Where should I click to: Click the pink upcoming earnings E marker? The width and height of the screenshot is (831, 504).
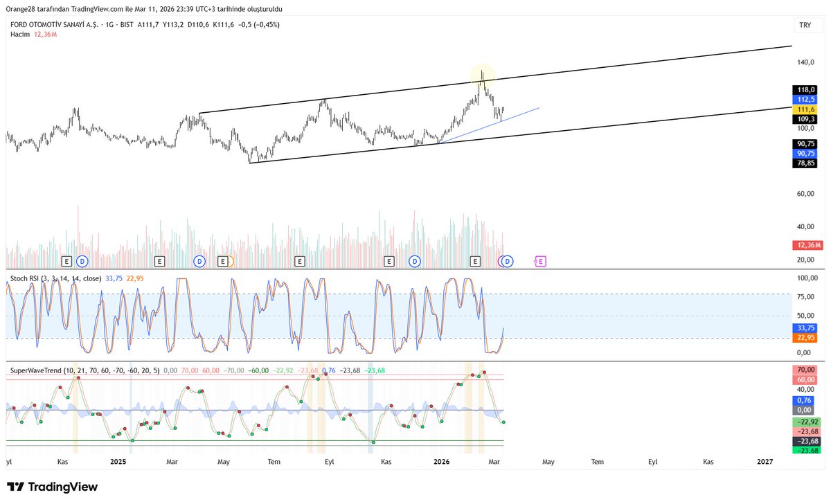(x=541, y=261)
